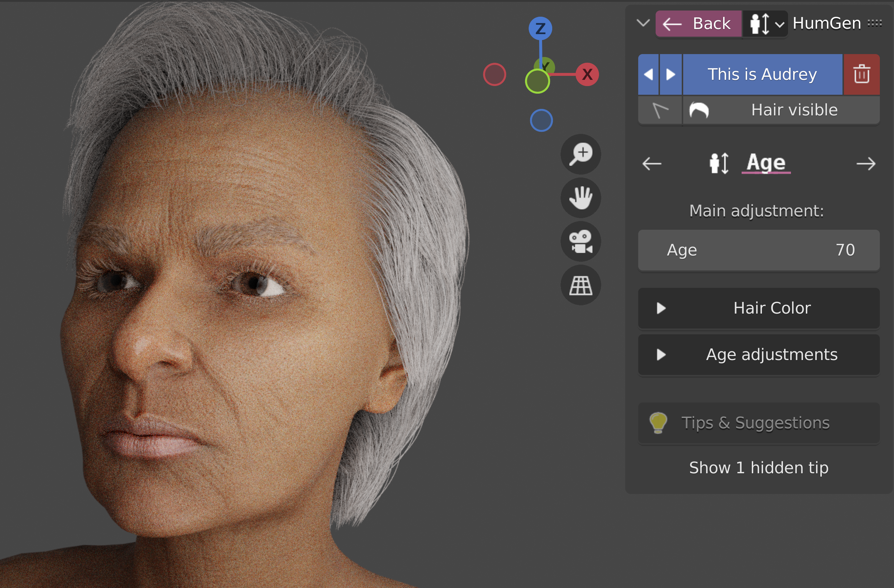Open the section dropdown next to Back

[x=765, y=24]
